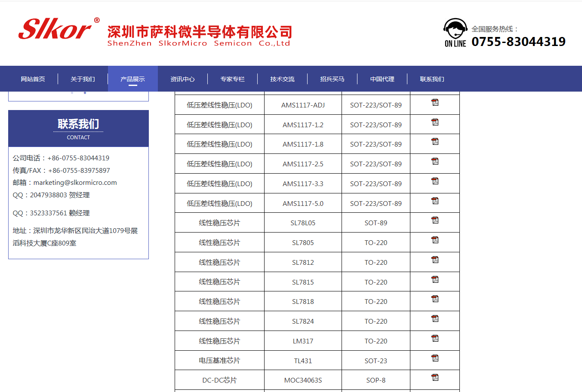Switch to the 产品展示 tab
582x392 pixels.
point(132,79)
